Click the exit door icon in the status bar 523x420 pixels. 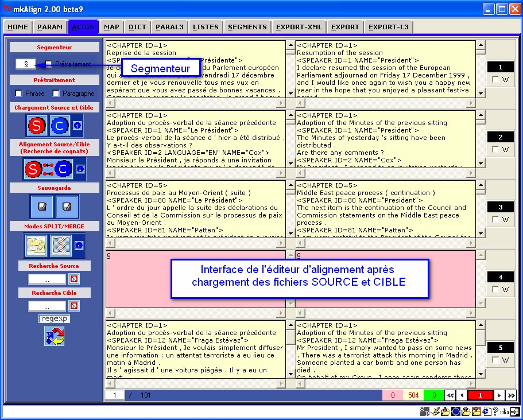pos(514,411)
